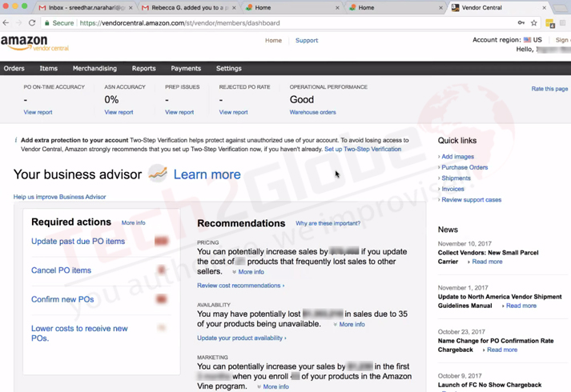Bookmark this page with the star icon

coord(534,23)
